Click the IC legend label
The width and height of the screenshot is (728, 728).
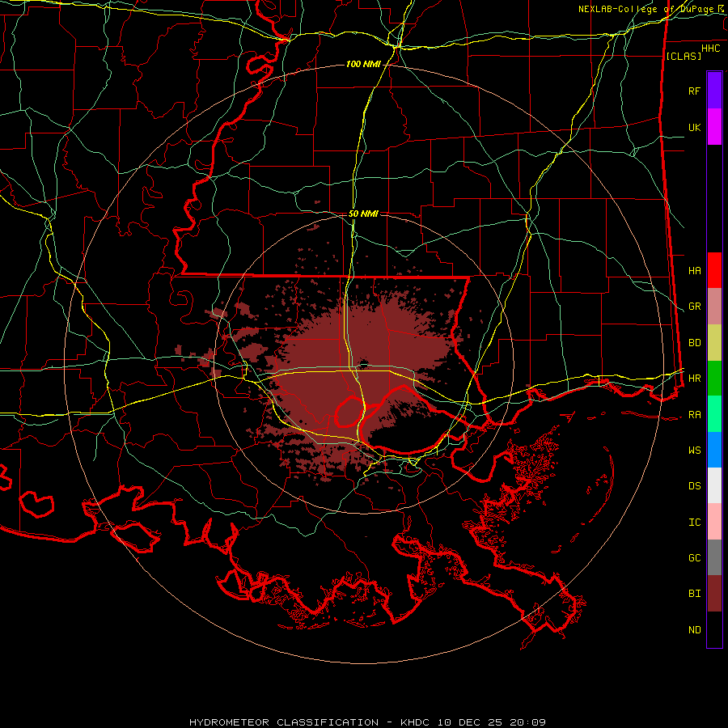click(x=694, y=523)
